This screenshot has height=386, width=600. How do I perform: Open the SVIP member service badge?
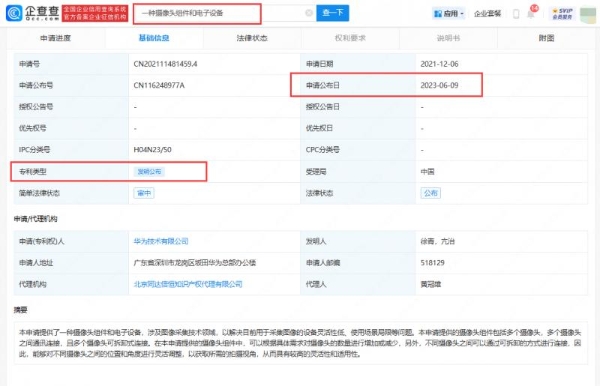click(562, 14)
